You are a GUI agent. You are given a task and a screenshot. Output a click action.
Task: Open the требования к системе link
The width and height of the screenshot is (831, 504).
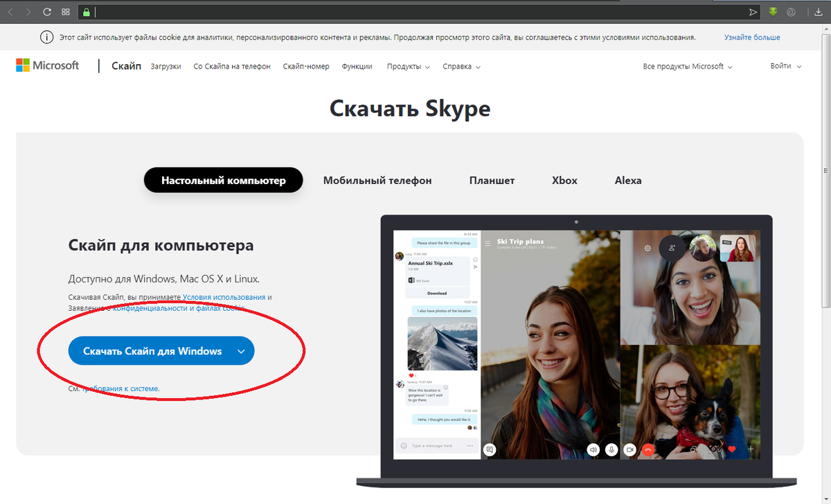coord(120,388)
